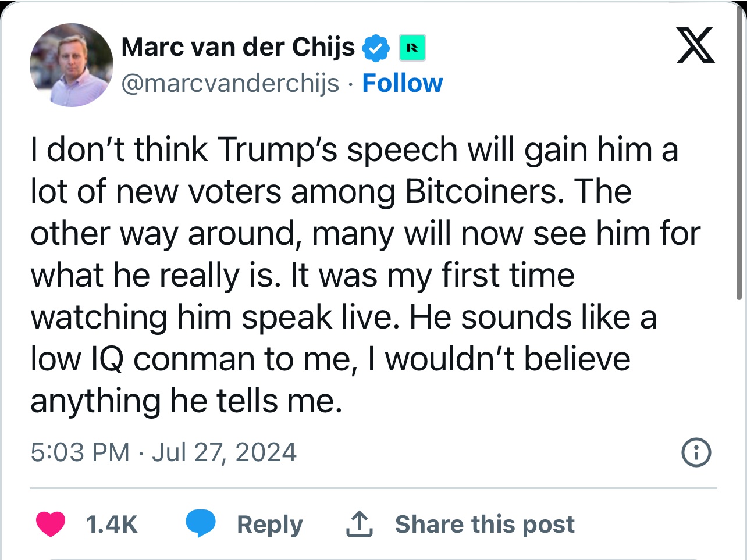Click the X logo
Screen dimensions: 747x560
coord(695,46)
